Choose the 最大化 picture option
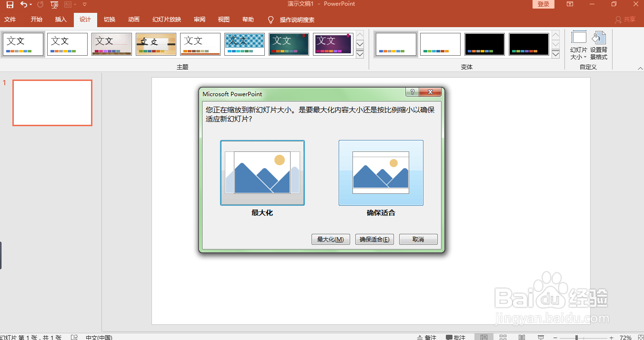Viewport: 644px width, 340px height. pos(262,173)
